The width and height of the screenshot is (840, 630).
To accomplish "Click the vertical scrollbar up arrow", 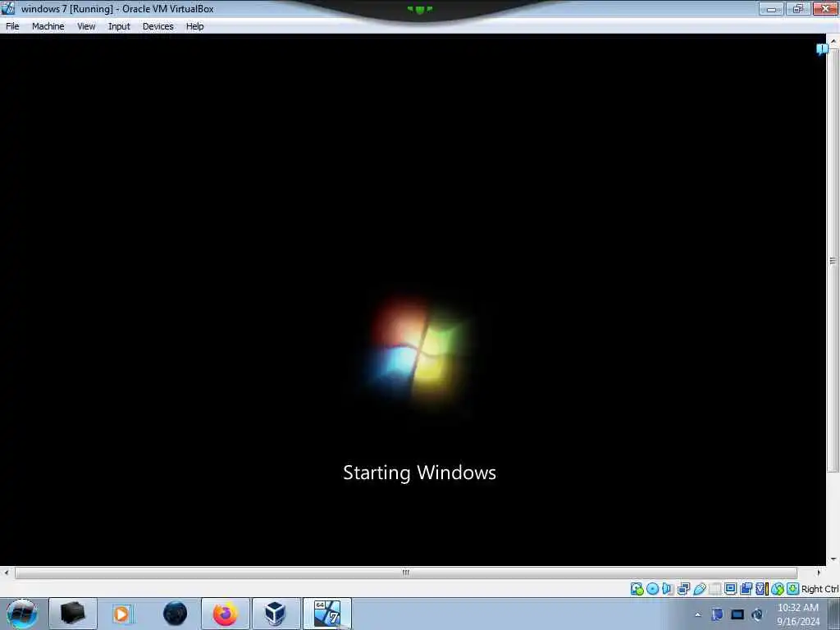I will click(x=833, y=41).
